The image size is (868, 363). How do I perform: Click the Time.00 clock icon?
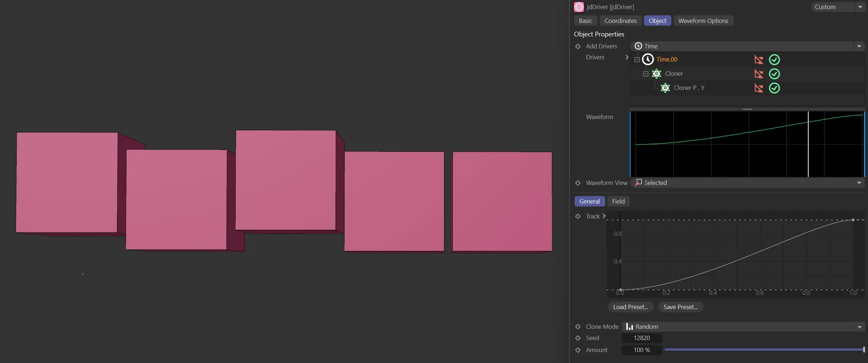[648, 59]
